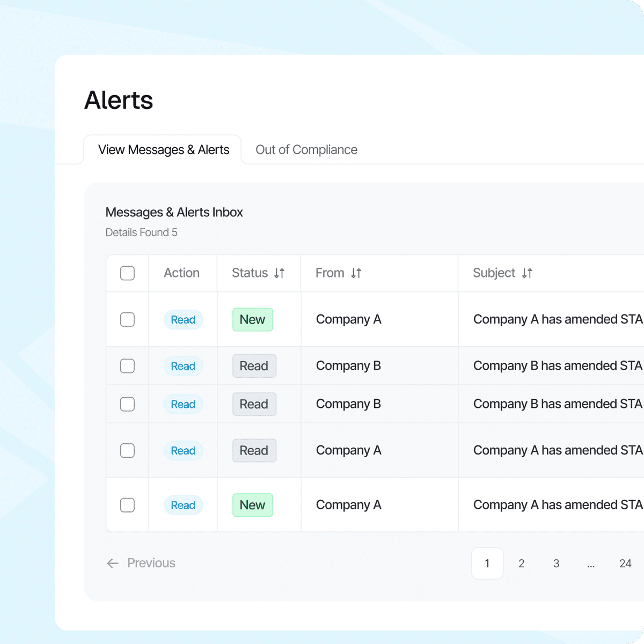Image resolution: width=644 pixels, height=644 pixels.
Task: Check the box in the first table row
Action: point(127,319)
